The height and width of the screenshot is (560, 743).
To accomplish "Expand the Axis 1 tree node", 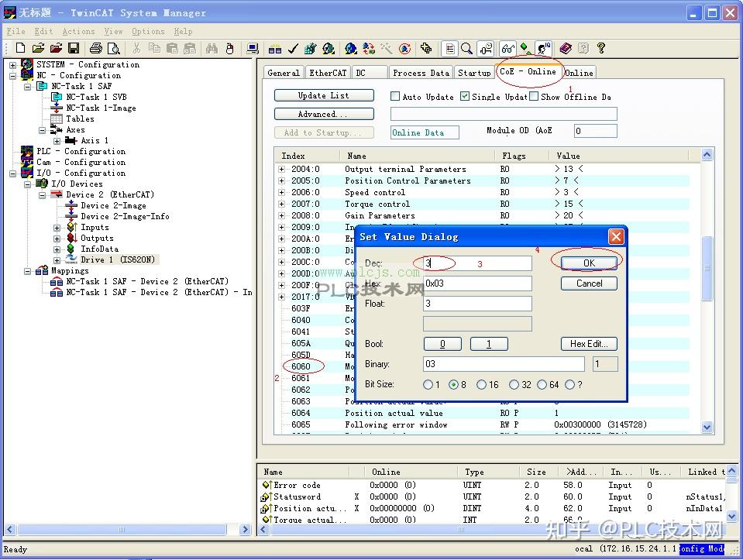I will click(57, 141).
